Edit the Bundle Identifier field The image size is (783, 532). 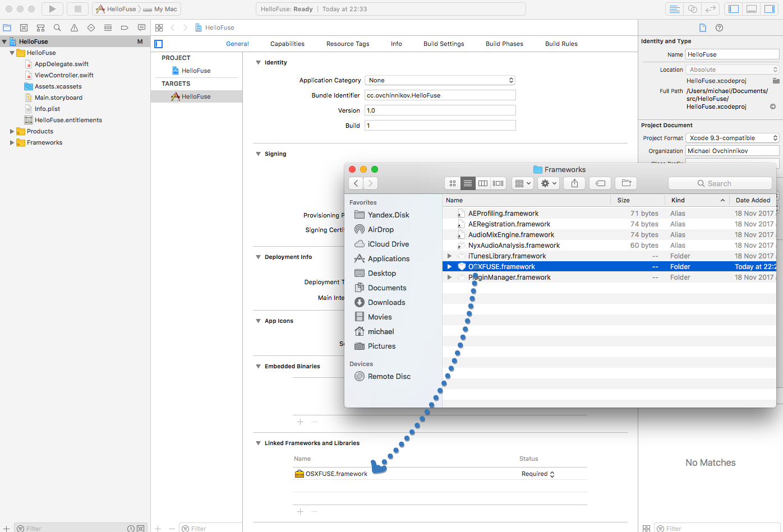[x=440, y=95]
